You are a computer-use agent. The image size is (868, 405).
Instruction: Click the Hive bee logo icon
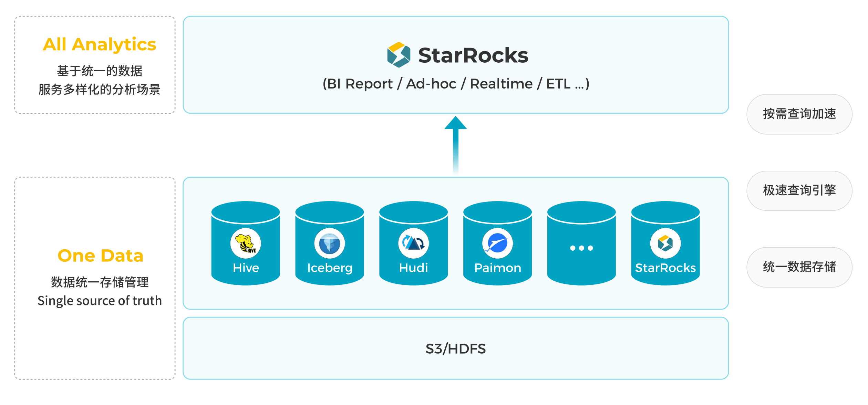pyautogui.click(x=246, y=243)
